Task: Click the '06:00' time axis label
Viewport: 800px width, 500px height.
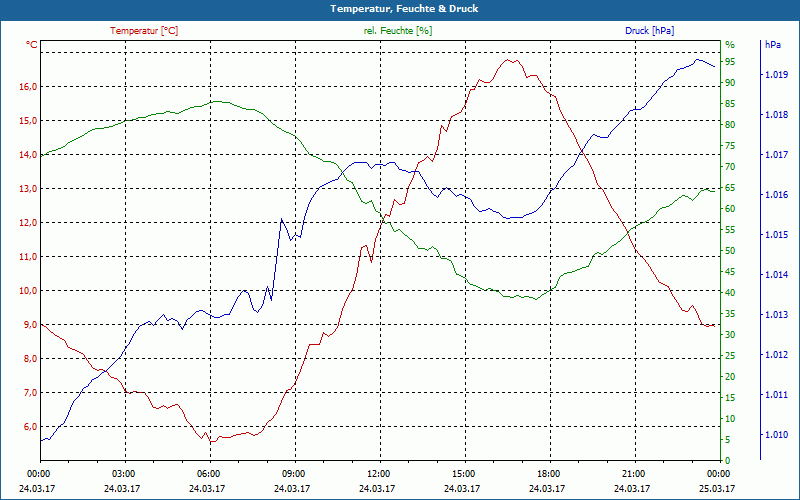Action: 207,474
